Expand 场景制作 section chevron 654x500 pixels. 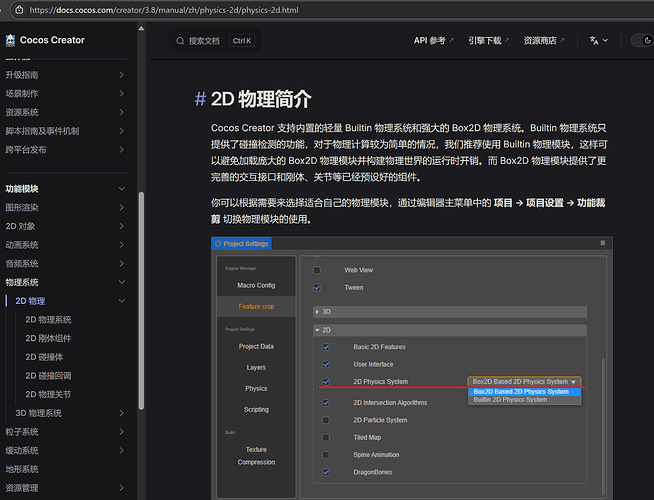(121, 94)
